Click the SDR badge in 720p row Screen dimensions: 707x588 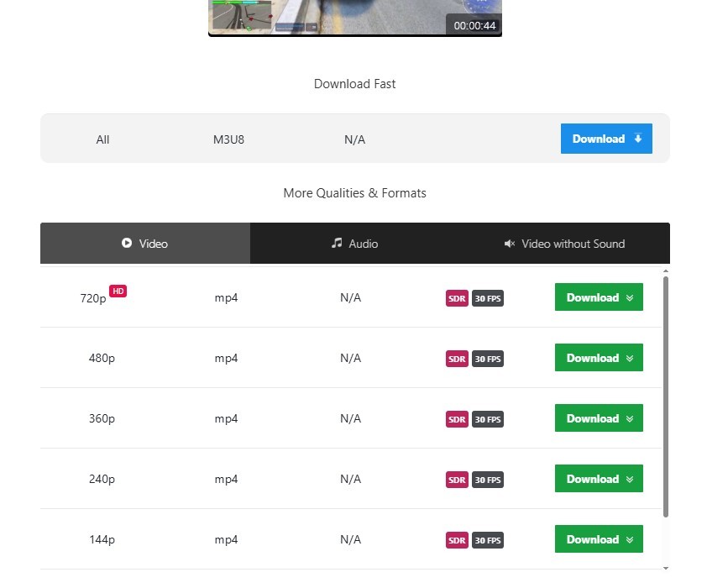(x=457, y=298)
